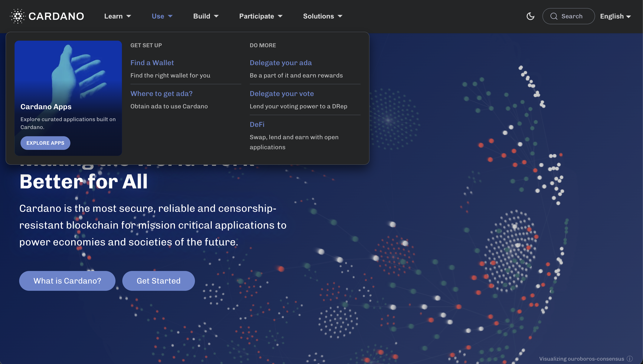Click 'Swap, lend and earn' description text
Viewport: 643px width, 364px height.
tap(294, 142)
